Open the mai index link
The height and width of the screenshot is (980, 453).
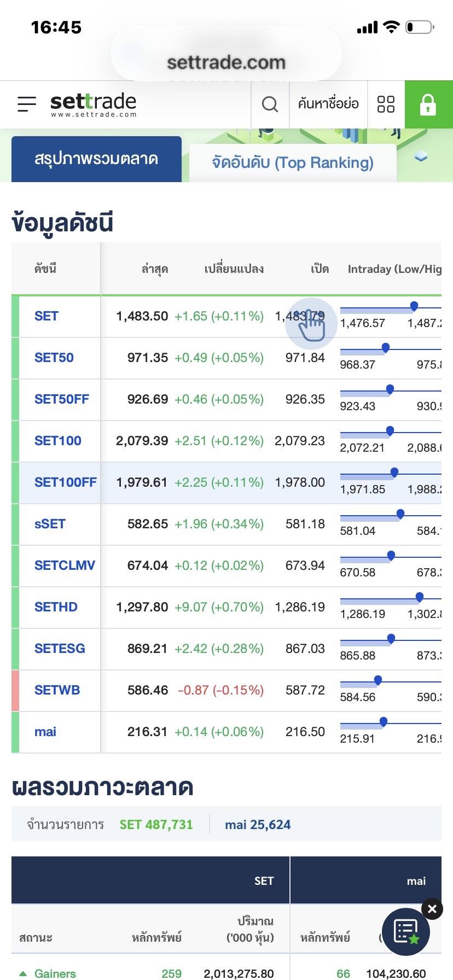coord(45,732)
